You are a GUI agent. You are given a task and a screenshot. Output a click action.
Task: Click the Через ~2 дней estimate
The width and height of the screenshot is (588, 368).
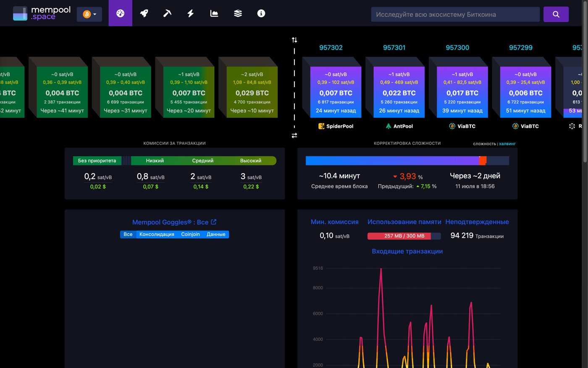[x=475, y=176]
